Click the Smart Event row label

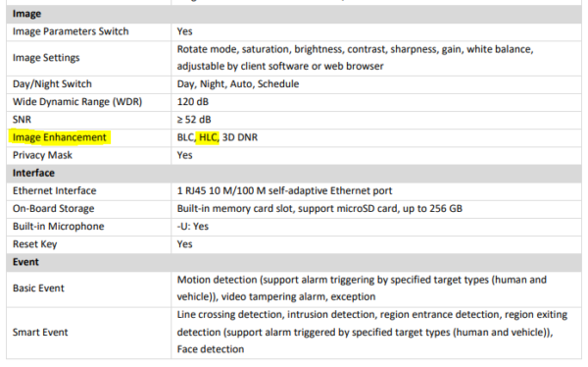(x=40, y=333)
